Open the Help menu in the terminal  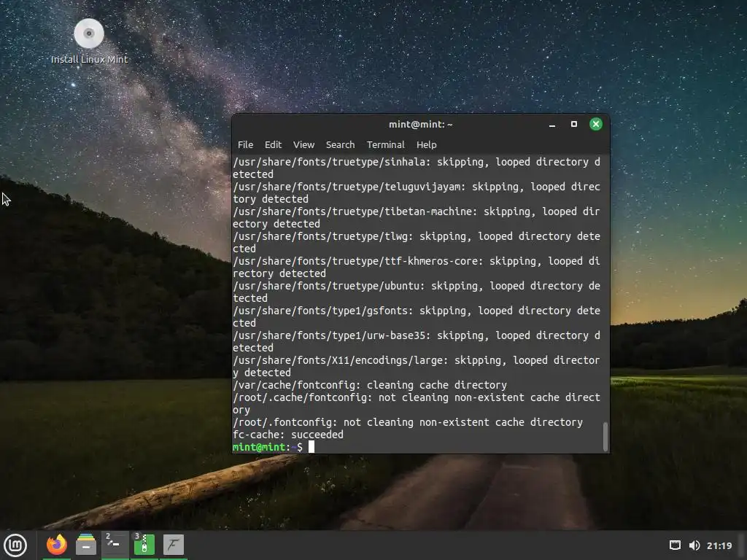tap(426, 145)
